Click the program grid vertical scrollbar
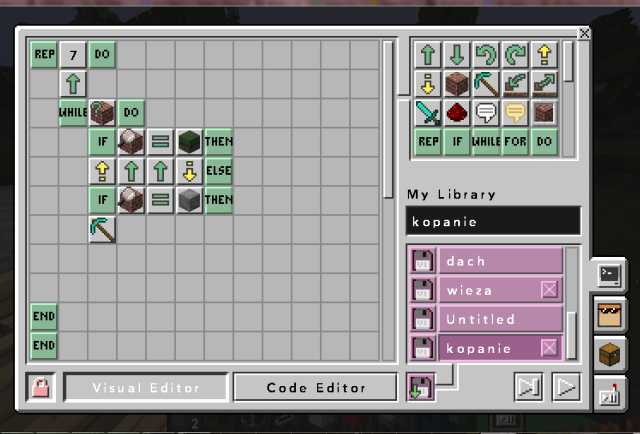Screen dimensions: 640x434 388,119
